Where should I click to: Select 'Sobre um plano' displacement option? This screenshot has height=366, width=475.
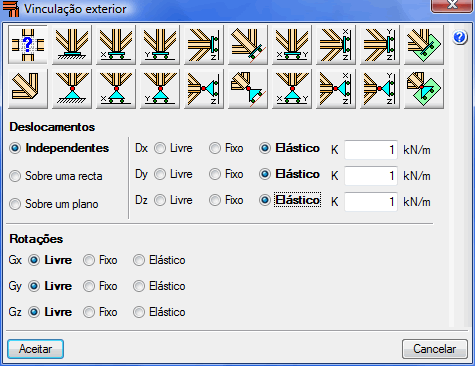click(x=54, y=204)
